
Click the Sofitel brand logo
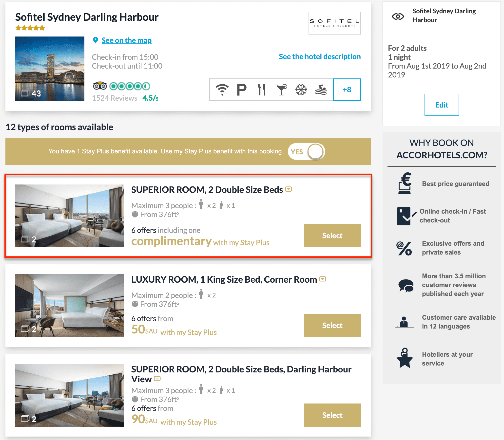(334, 24)
